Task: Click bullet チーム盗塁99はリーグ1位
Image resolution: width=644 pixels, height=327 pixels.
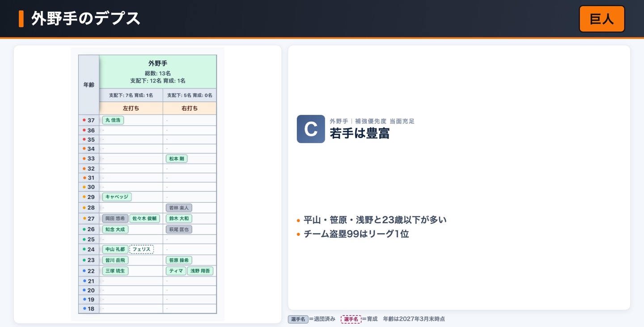Action: click(356, 234)
